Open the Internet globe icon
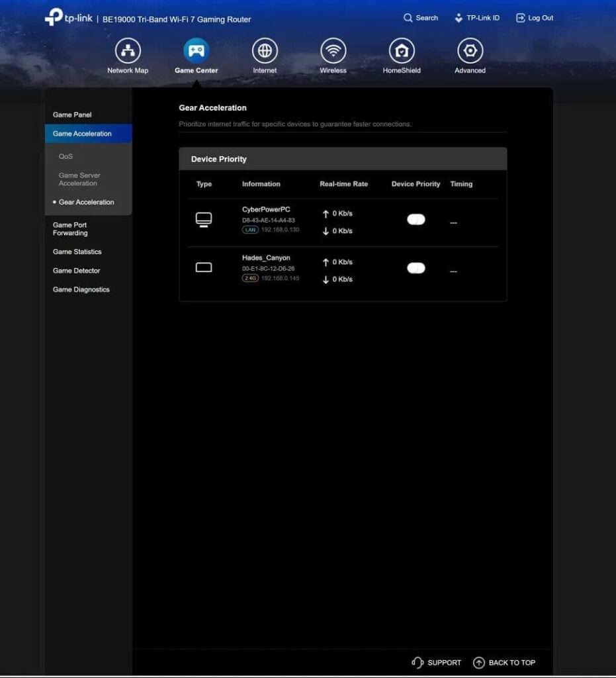The height and width of the screenshot is (678, 616). (265, 50)
